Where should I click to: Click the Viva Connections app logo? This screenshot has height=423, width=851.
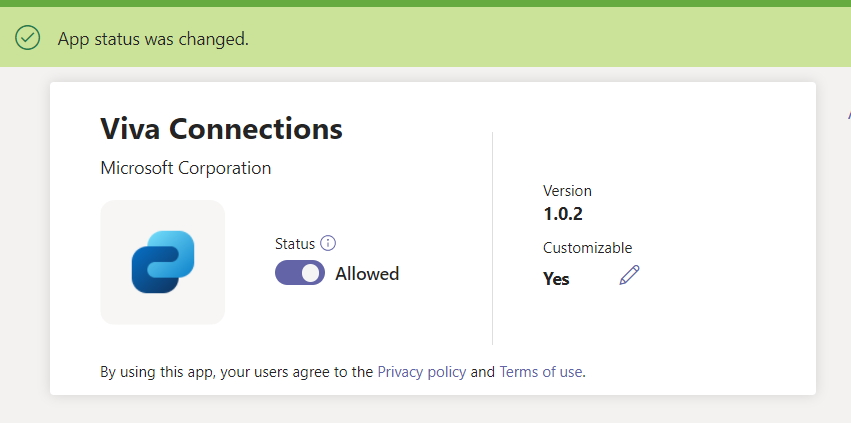(x=162, y=262)
